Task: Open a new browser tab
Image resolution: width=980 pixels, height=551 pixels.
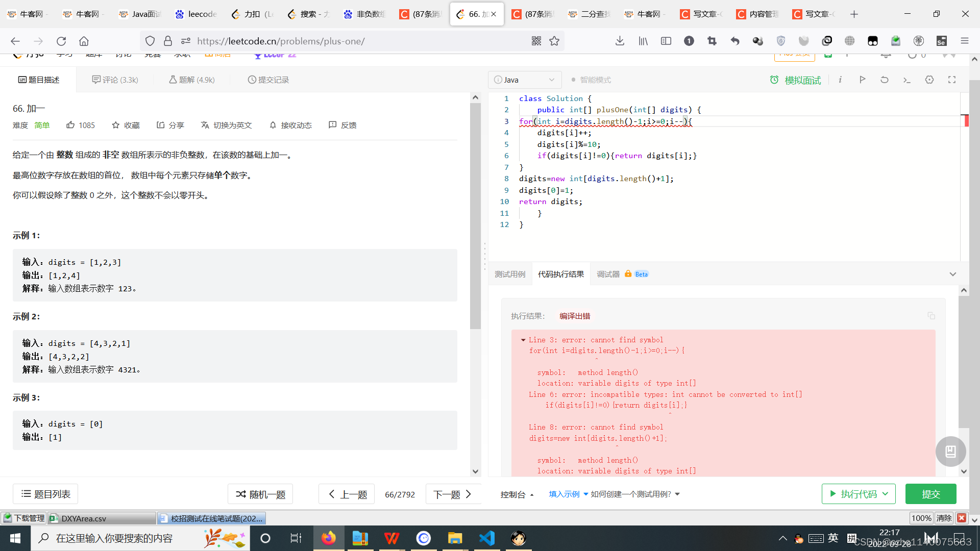Action: (x=854, y=14)
